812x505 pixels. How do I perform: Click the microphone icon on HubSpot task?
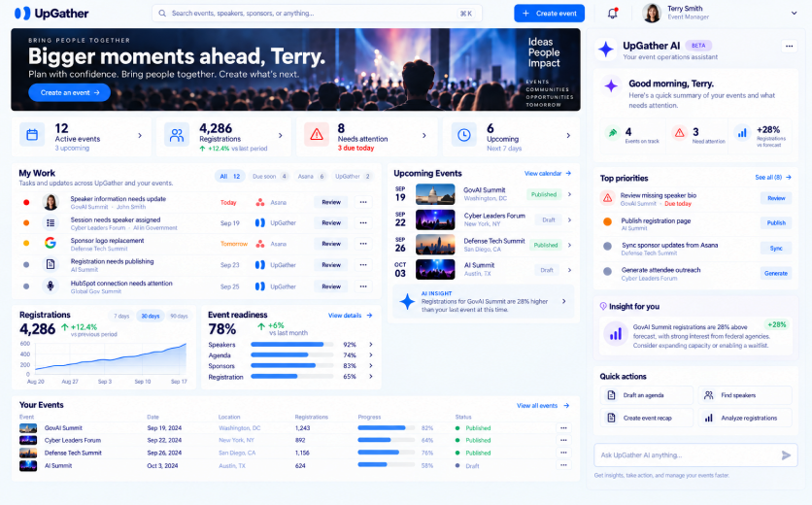[x=51, y=286]
